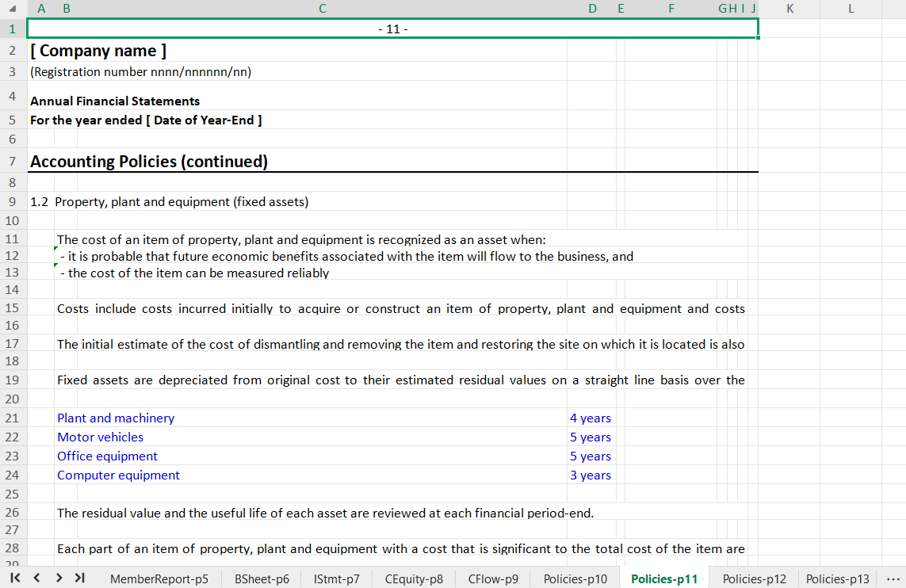The width and height of the screenshot is (906, 588).
Task: Switch to the Policies-p10 tab
Action: pos(575,578)
